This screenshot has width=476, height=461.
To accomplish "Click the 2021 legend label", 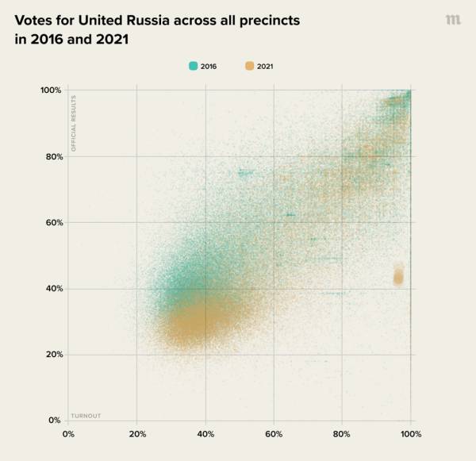I will pyautogui.click(x=267, y=66).
